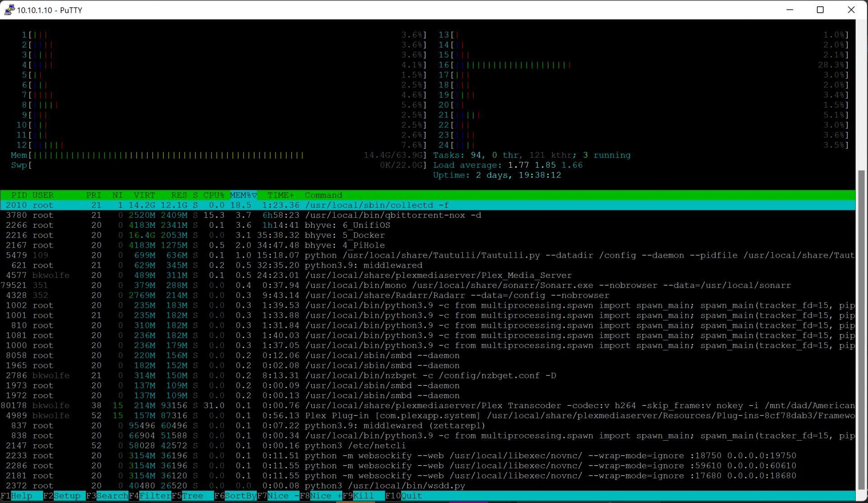Sort by the CPU% column header
Viewport: 868px width, 503px height.
(x=213, y=195)
